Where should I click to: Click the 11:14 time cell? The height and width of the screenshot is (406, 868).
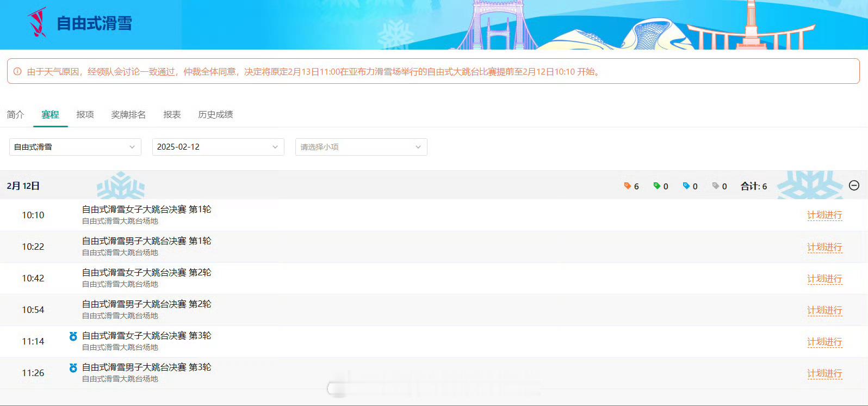(33, 341)
